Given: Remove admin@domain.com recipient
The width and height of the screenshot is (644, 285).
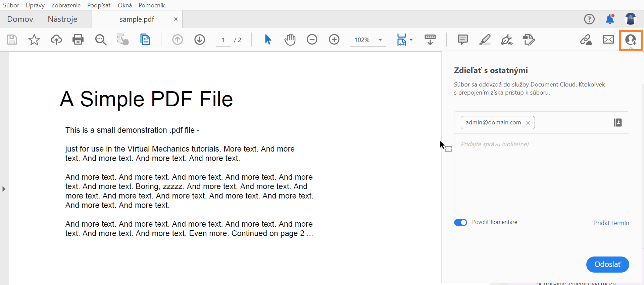Looking at the screenshot, I should coord(528,123).
